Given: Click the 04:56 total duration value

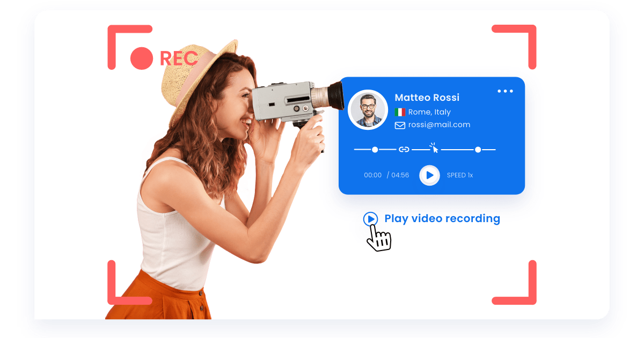Looking at the screenshot, I should tap(400, 175).
